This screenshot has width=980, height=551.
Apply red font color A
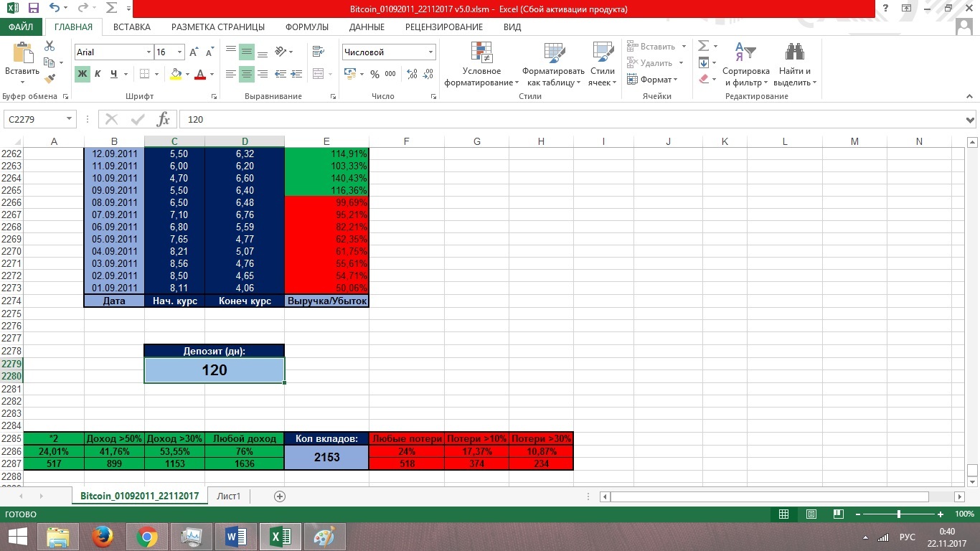point(199,74)
